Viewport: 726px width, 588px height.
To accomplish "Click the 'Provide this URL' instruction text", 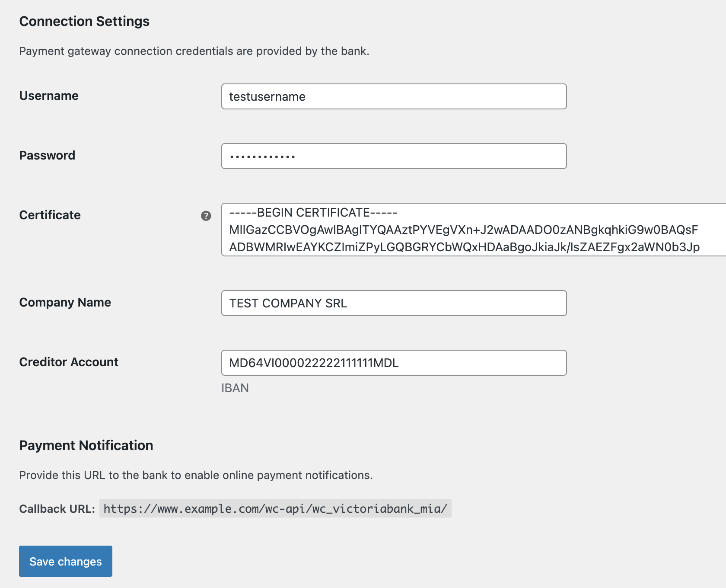I will [196, 475].
